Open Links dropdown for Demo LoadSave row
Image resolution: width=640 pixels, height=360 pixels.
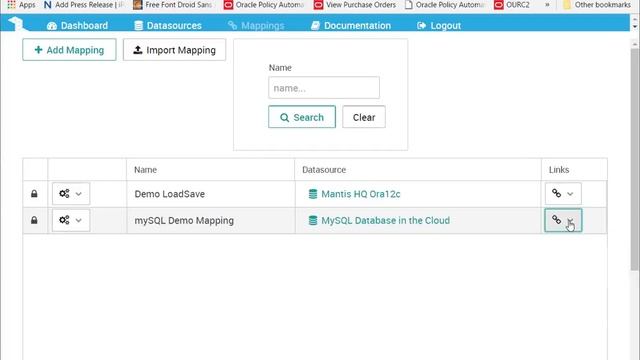[563, 193]
